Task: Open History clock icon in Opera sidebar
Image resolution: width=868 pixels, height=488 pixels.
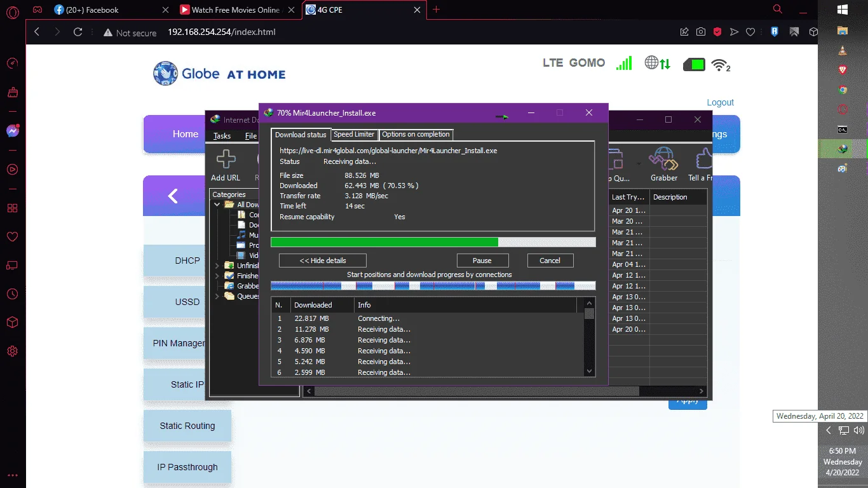Action: [x=12, y=294]
